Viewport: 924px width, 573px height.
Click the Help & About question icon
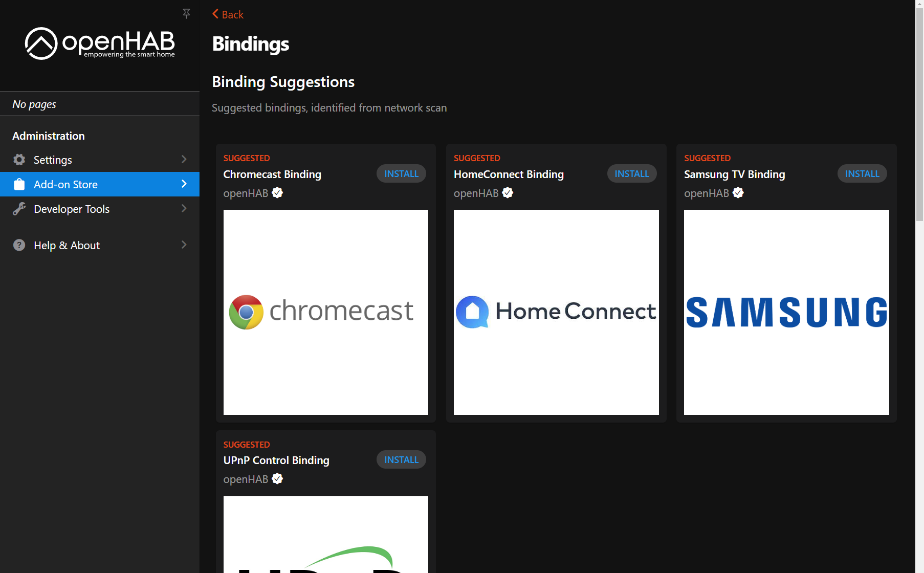[19, 245]
